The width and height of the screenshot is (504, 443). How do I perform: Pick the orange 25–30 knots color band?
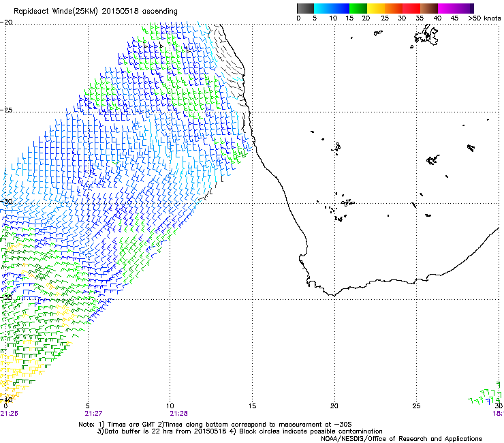coord(394,8)
